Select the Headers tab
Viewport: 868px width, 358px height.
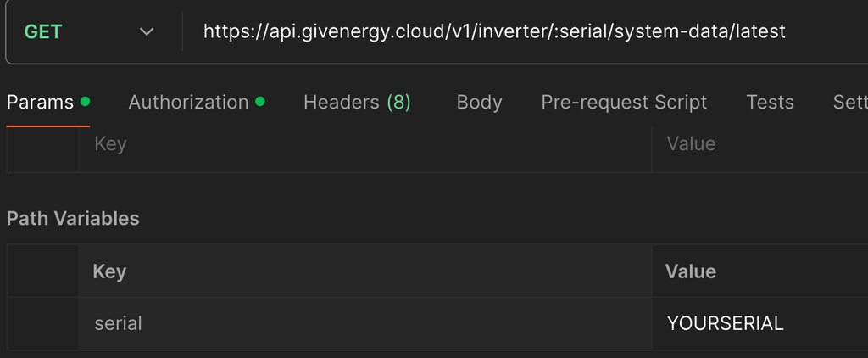click(x=341, y=103)
